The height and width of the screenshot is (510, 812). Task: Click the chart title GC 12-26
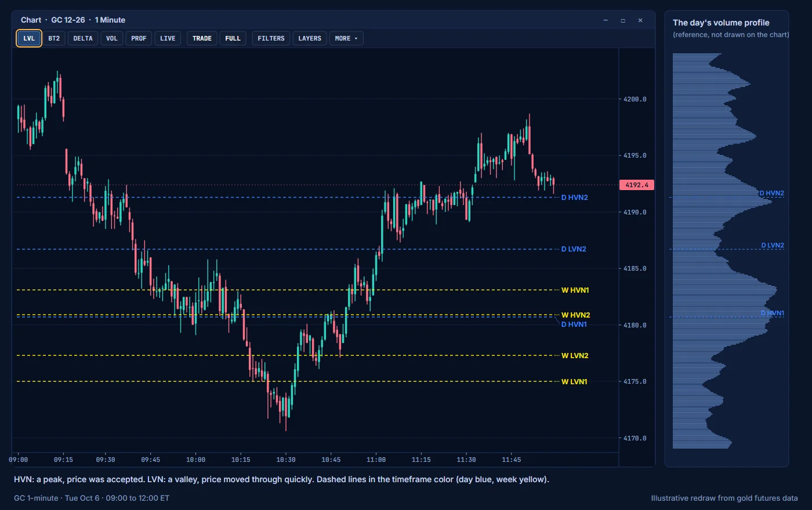pos(68,20)
